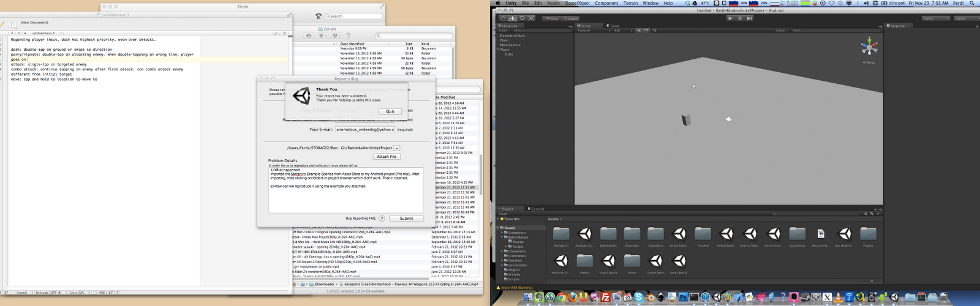Toggle game overlay in Scene view toolbar
Image resolution: width=980 pixels, height=306 pixels.
click(x=646, y=30)
